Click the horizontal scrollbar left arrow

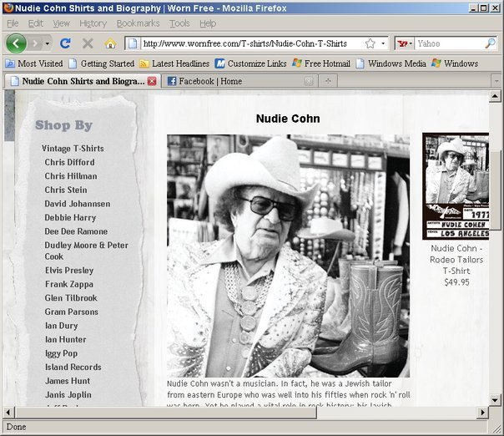pos(8,412)
